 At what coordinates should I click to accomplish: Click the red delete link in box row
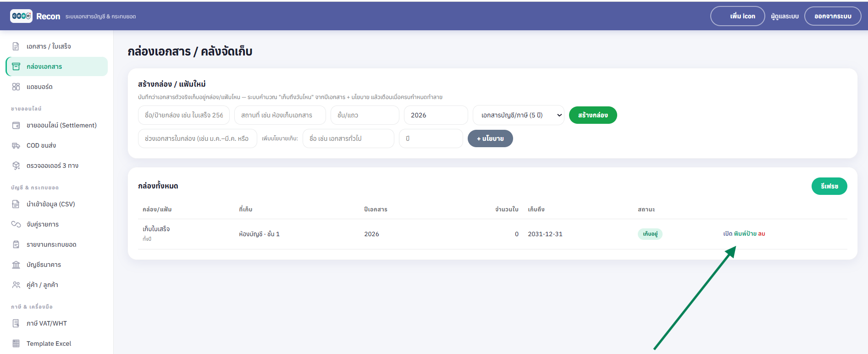coord(762,234)
